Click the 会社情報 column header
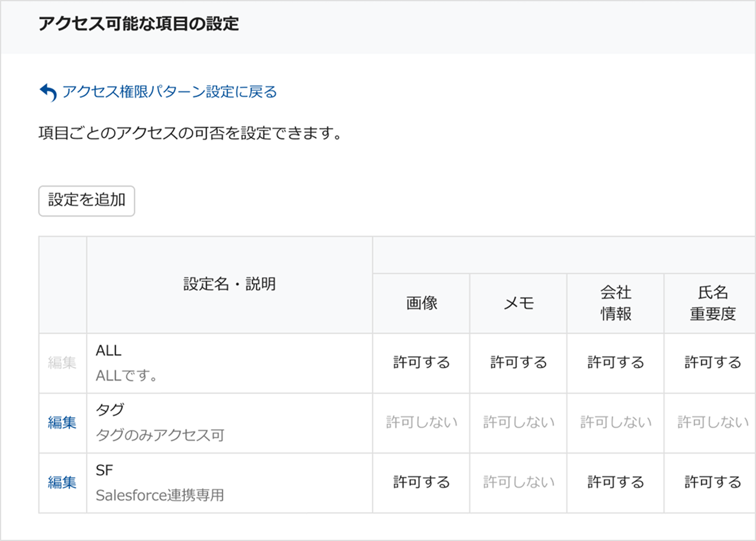Screen dimensions: 756x541 tap(615, 303)
